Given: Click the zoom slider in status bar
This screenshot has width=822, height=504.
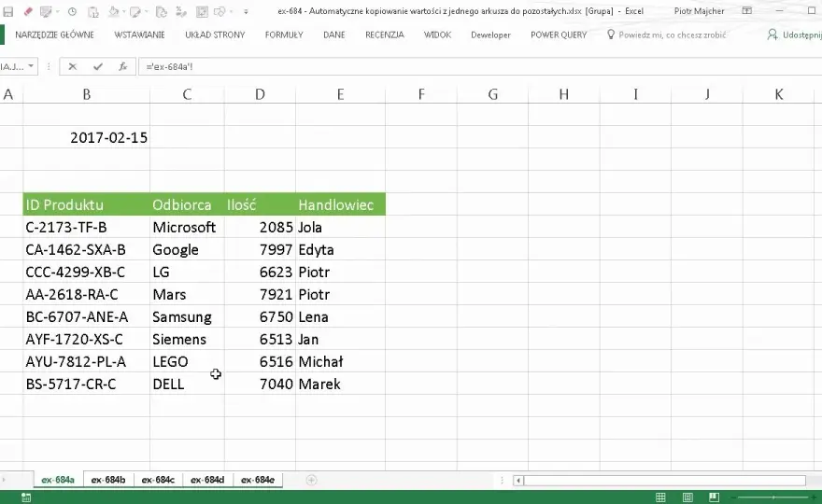Looking at the screenshot, I should [773, 497].
